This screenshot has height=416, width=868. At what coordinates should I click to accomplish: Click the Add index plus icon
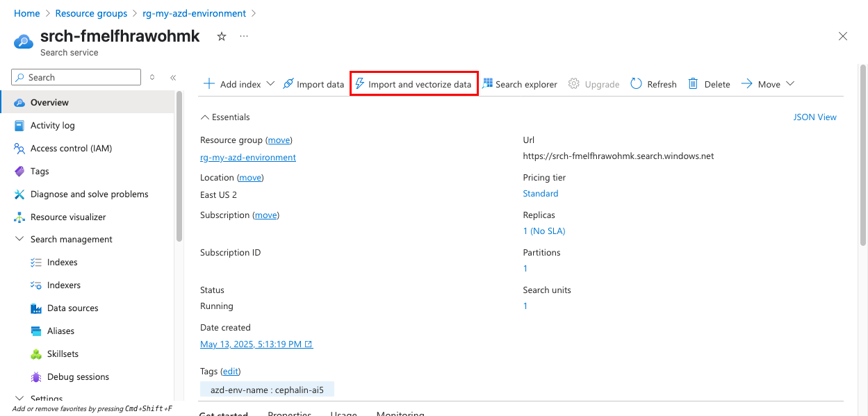(x=209, y=84)
